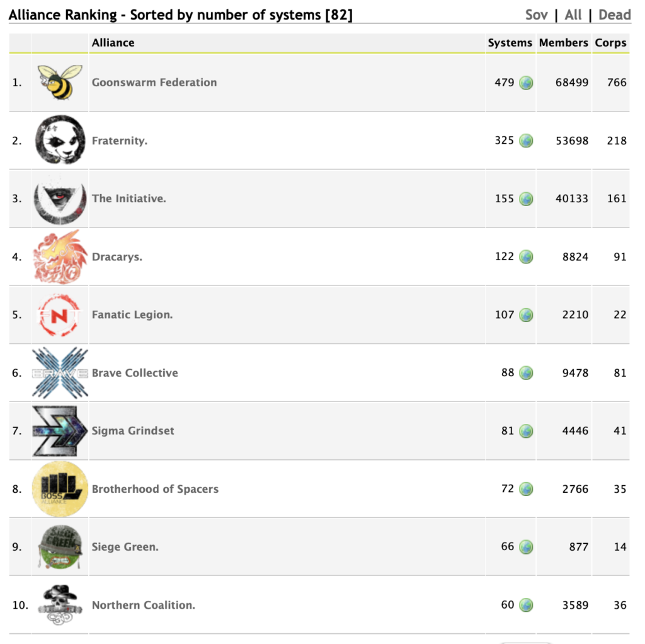Image resolution: width=645 pixels, height=644 pixels.
Task: Open the globe icon in Dracarys row
Action: (526, 257)
